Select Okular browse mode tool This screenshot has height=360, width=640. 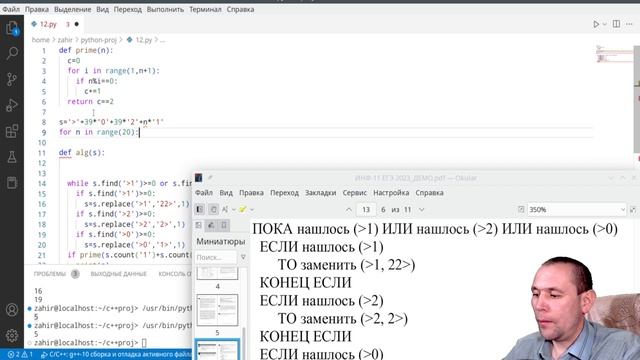coord(213,209)
